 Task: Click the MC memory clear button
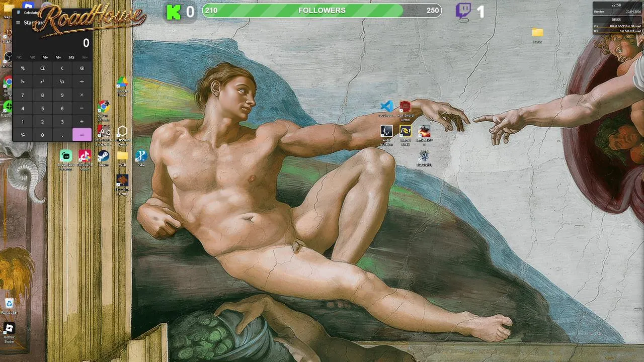19,57
